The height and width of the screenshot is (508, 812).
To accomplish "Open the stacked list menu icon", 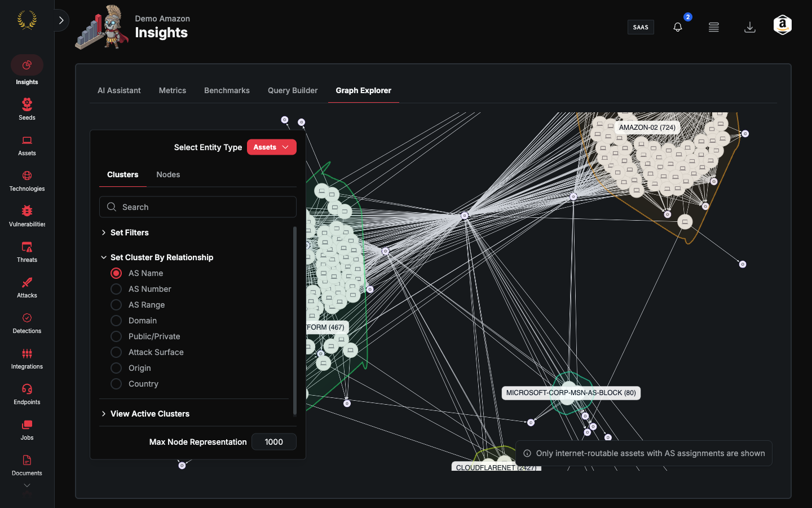I will pos(714,27).
